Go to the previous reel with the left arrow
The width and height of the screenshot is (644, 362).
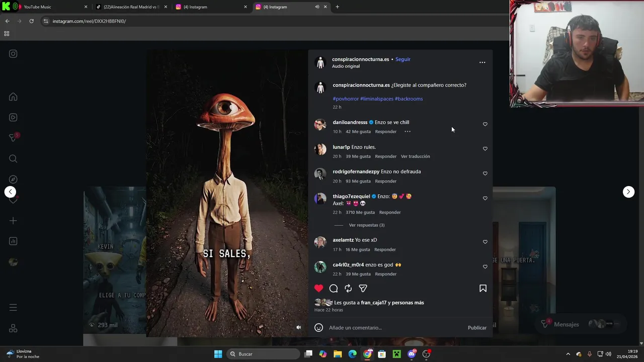pyautogui.click(x=10, y=192)
